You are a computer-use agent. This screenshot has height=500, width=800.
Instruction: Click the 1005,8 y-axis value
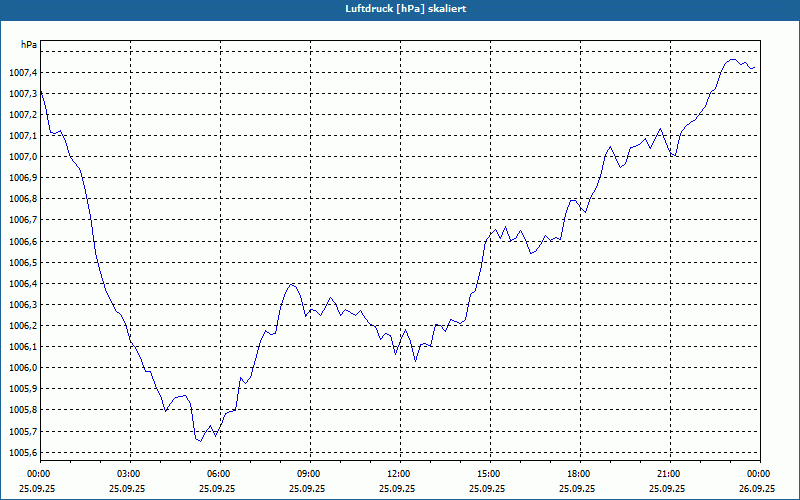tap(23, 410)
